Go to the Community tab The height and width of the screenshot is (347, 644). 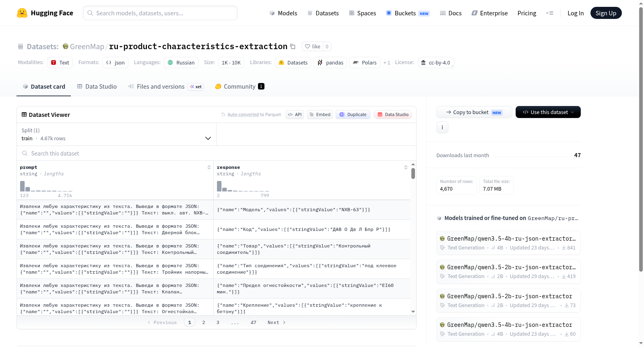[239, 86]
